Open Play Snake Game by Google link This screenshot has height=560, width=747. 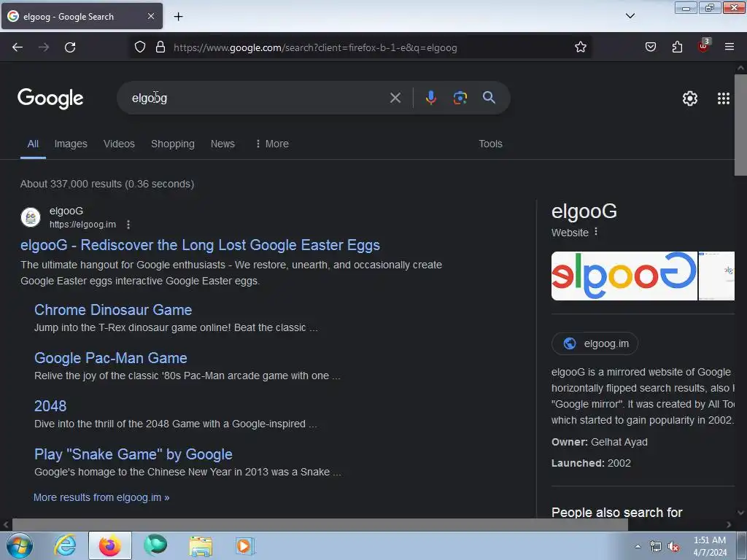133,454
